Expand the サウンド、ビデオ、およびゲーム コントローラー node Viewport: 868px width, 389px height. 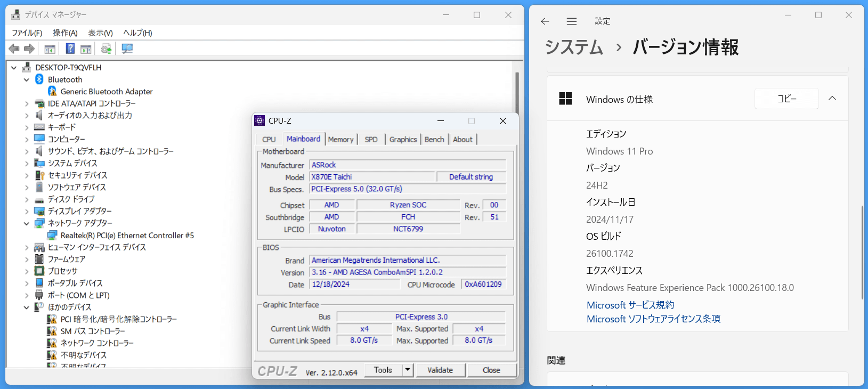[x=27, y=151]
